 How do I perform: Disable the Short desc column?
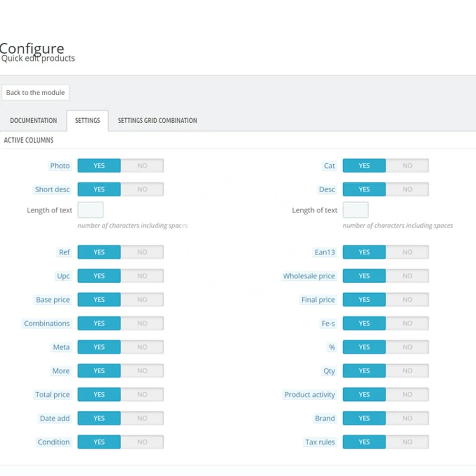click(x=142, y=189)
